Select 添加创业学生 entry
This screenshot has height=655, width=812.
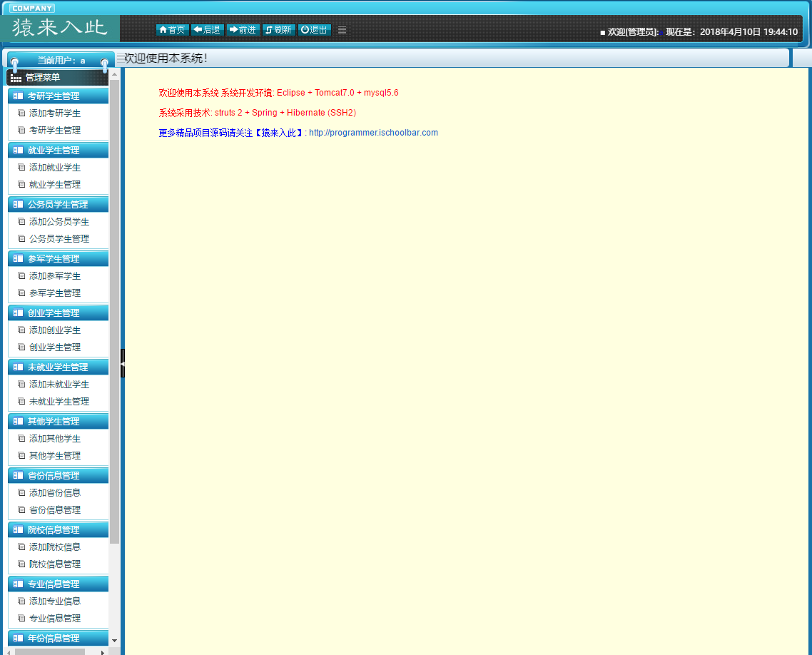tap(54, 330)
